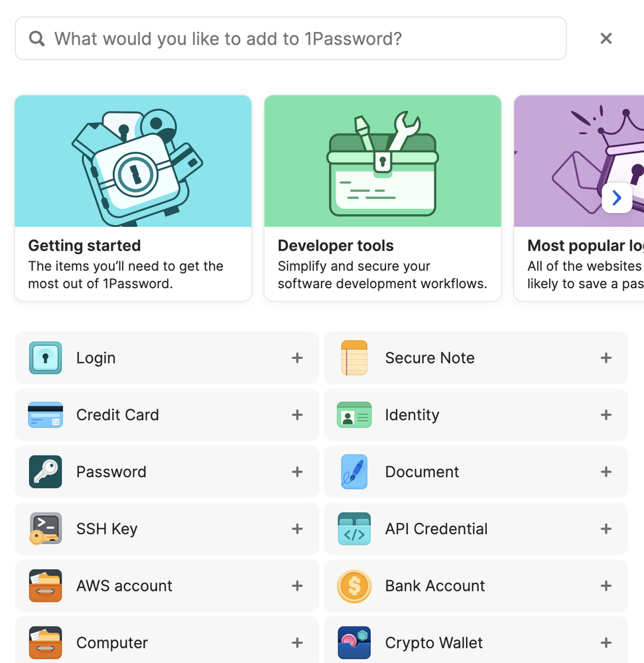Choose the Crypto Wallet icon

coord(354,642)
